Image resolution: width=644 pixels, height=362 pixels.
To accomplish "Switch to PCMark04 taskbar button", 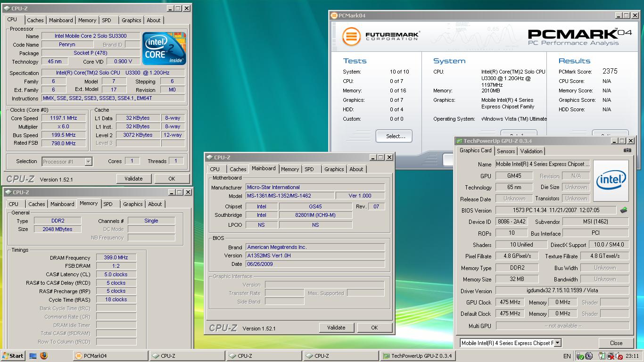I will 111,356.
